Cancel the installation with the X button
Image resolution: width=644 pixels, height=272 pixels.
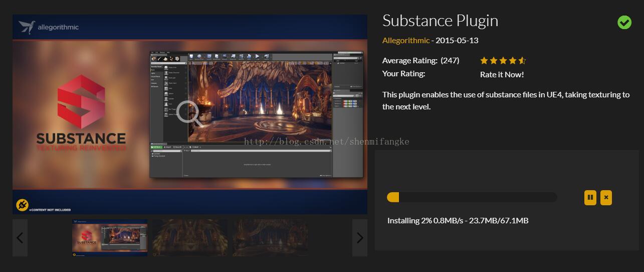[606, 197]
